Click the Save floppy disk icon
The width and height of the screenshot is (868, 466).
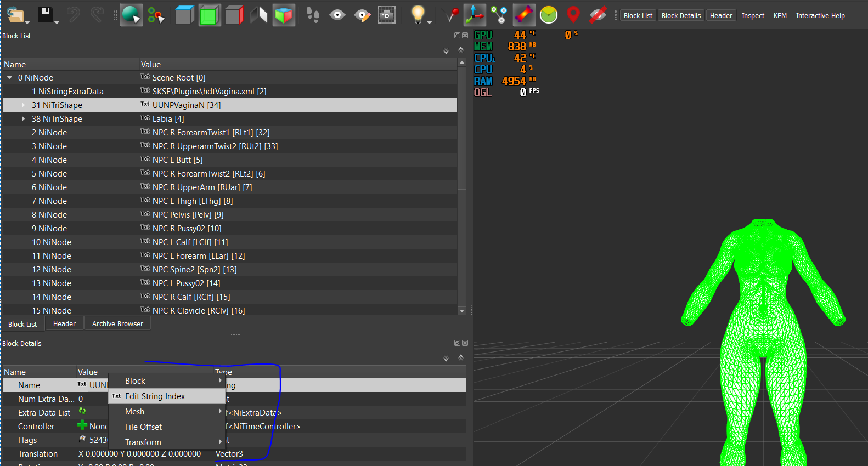[44, 15]
